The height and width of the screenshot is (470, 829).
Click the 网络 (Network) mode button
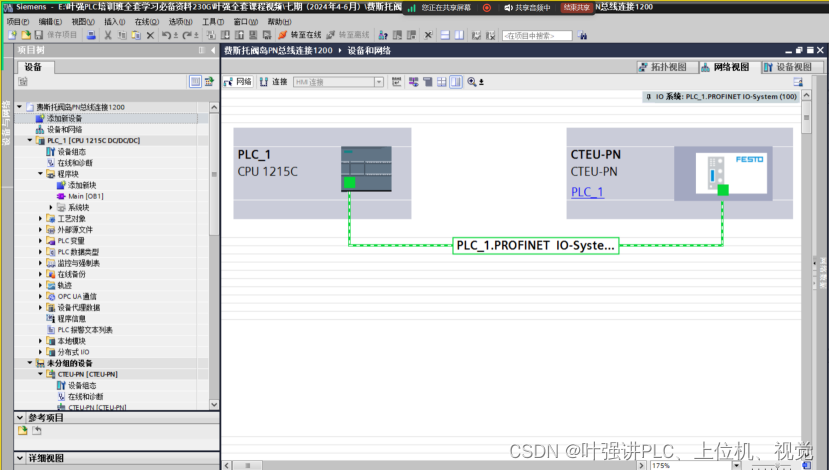coord(238,82)
